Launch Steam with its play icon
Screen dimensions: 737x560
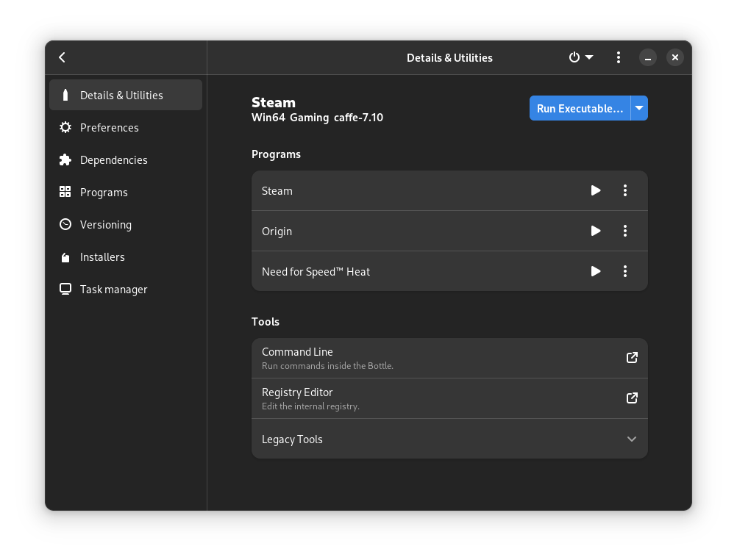click(x=596, y=190)
